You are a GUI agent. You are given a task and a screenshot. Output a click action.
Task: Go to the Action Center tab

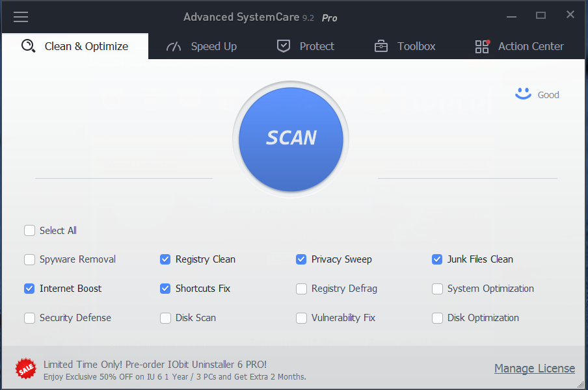click(519, 46)
